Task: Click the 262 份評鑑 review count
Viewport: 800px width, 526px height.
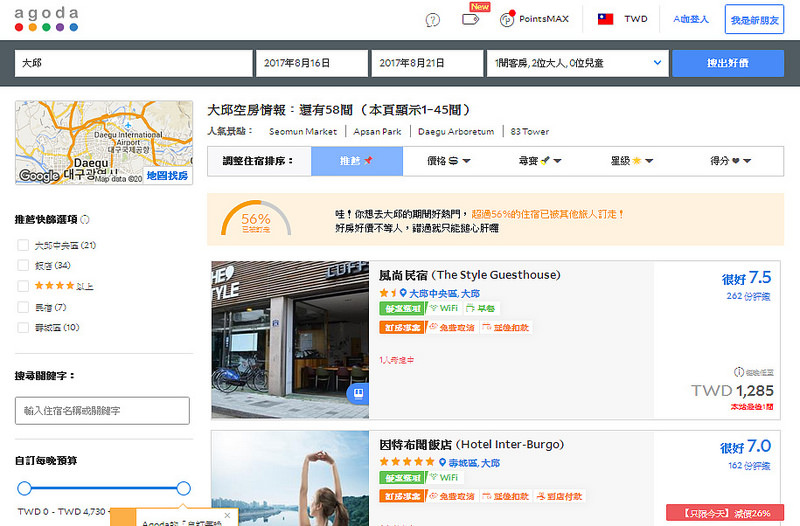Action: click(748, 296)
